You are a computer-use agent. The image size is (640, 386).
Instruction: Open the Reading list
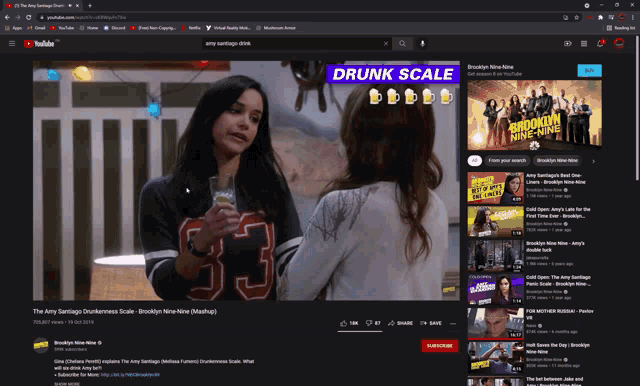(x=621, y=28)
